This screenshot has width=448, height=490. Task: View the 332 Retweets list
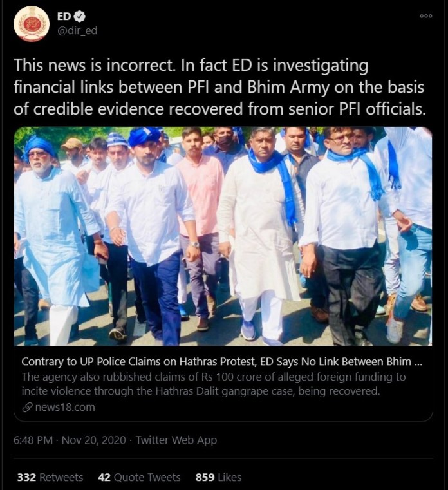(x=50, y=477)
